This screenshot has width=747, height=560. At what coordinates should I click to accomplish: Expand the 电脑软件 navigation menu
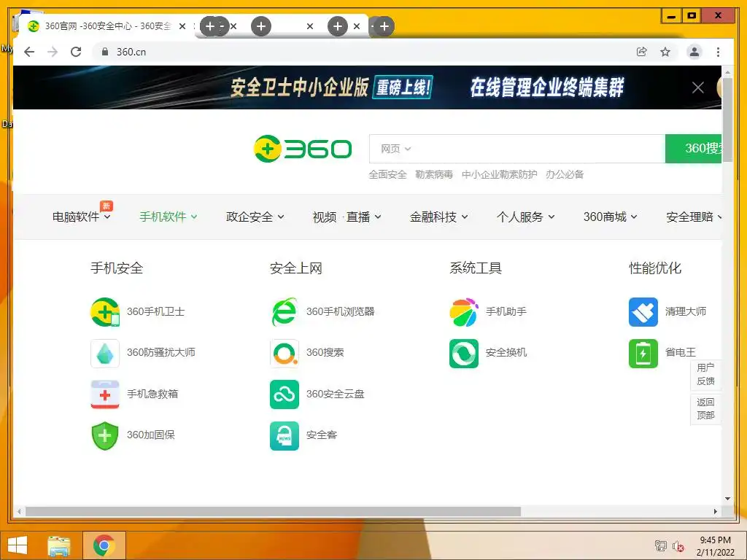coord(82,217)
